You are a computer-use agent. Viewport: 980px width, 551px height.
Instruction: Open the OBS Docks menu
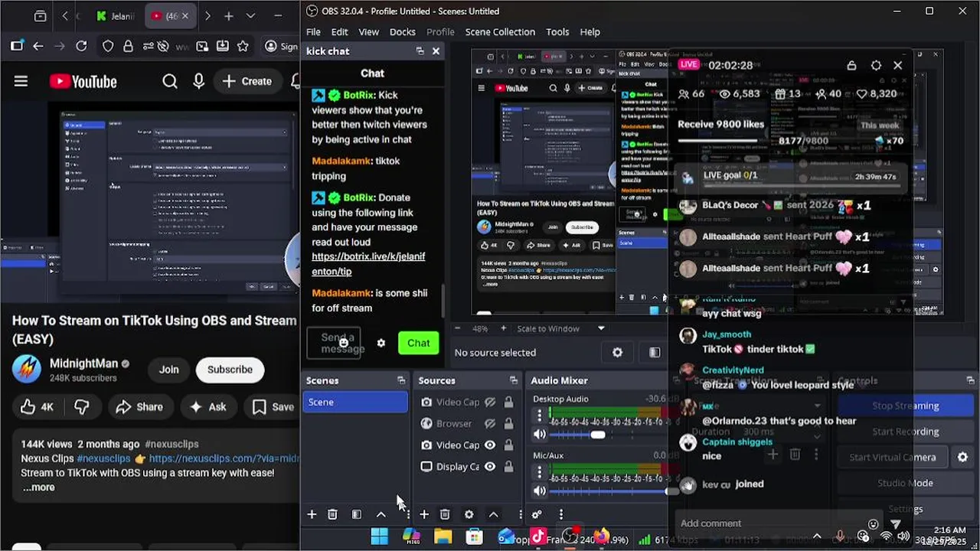click(x=402, y=31)
